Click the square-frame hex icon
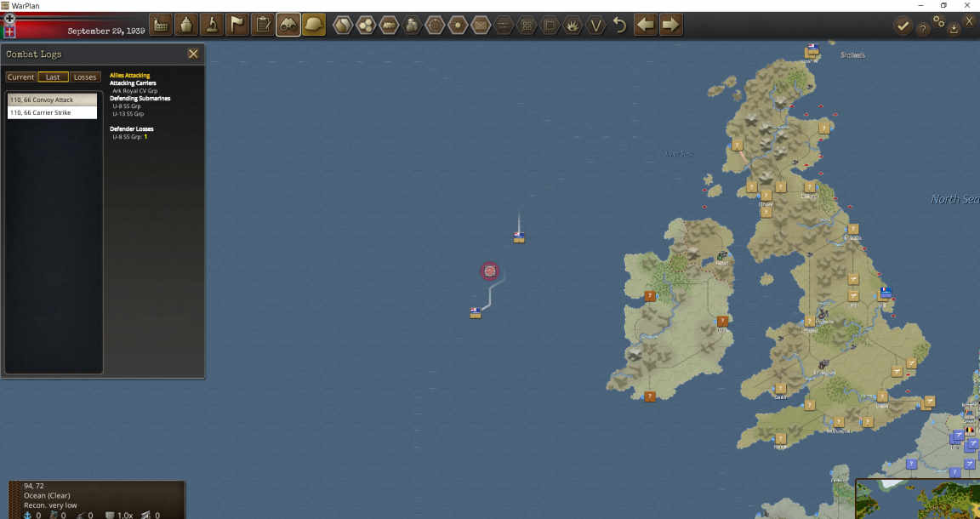Image resolution: width=980 pixels, height=519 pixels. (550, 26)
